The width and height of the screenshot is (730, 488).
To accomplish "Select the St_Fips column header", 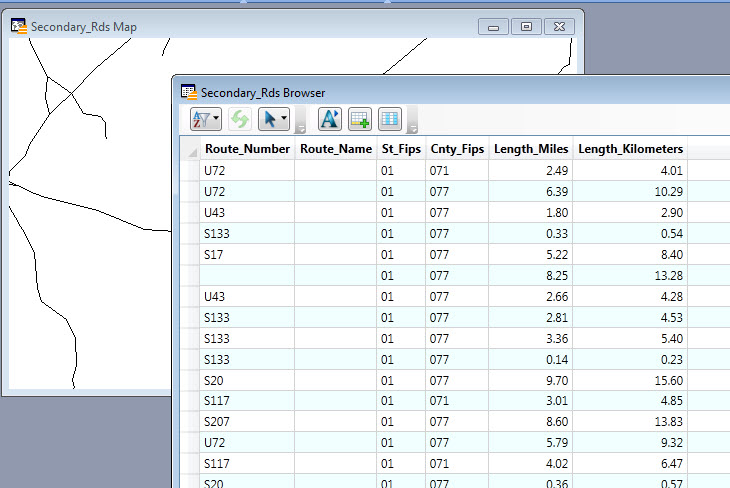I will point(401,149).
